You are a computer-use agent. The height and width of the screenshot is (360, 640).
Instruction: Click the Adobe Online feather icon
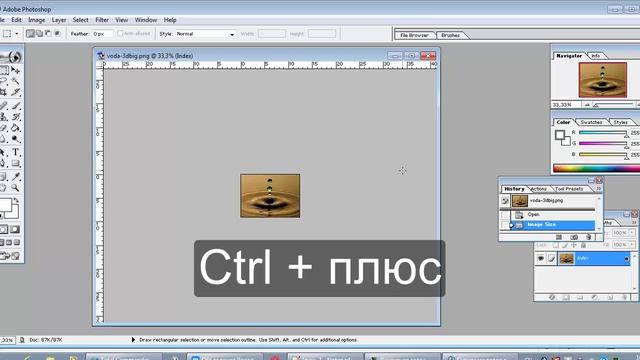11,57
